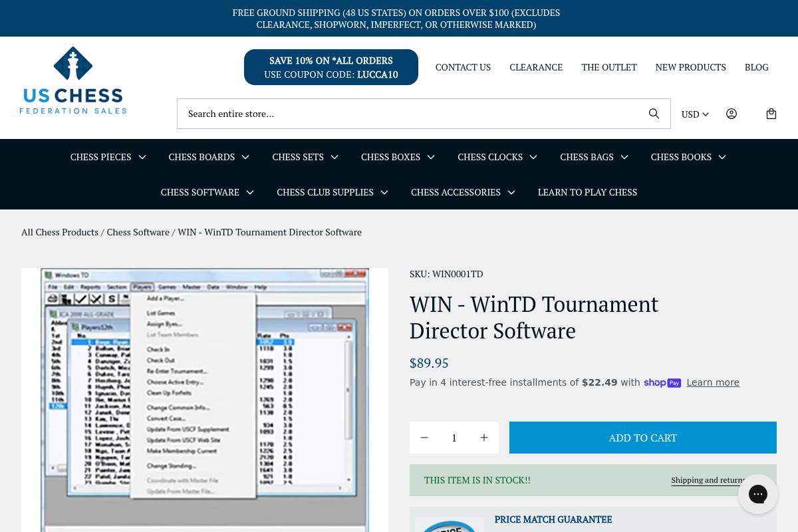Click the LUCCA10 coupon banner

click(331, 67)
